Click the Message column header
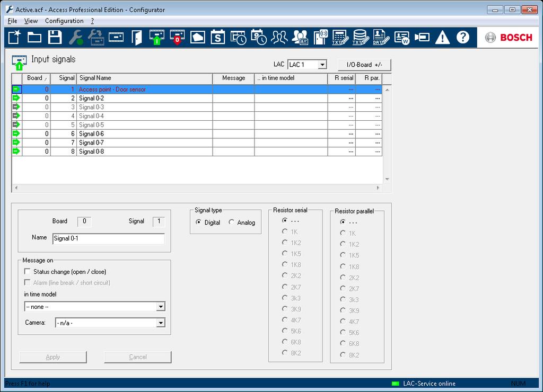Screen dimensions: 543x392 pos(233,78)
